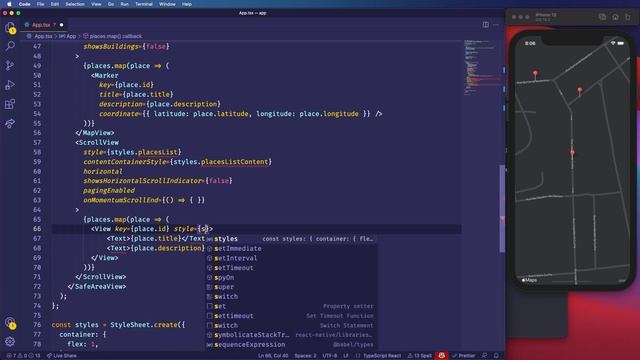
Task: Change end of line via LF
Action: [x=346, y=356]
